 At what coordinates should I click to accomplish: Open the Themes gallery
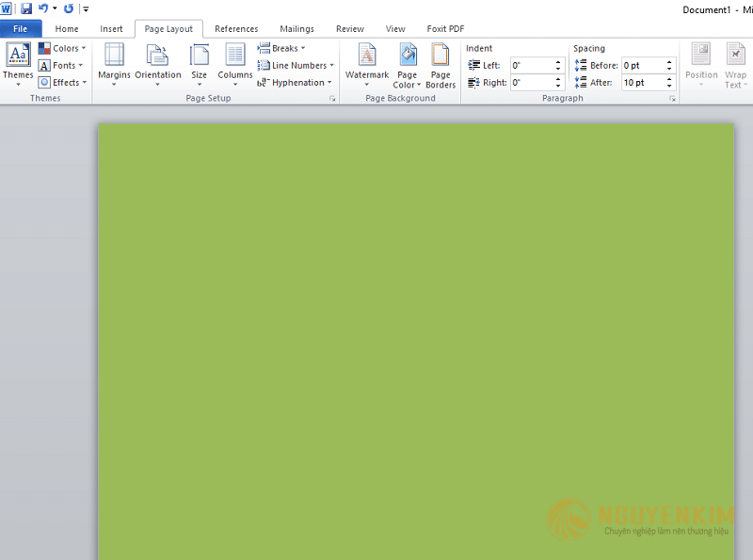click(x=18, y=62)
